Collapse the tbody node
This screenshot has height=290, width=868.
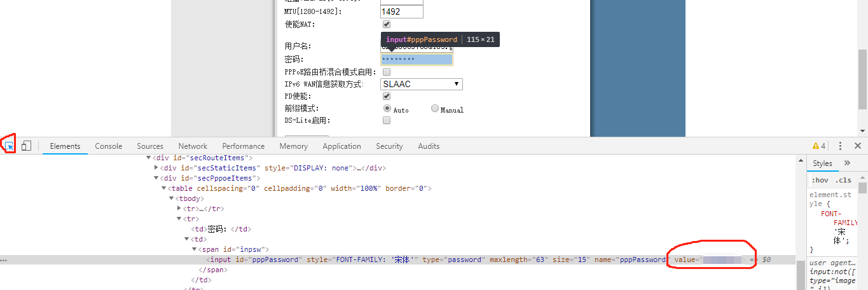tap(172, 198)
